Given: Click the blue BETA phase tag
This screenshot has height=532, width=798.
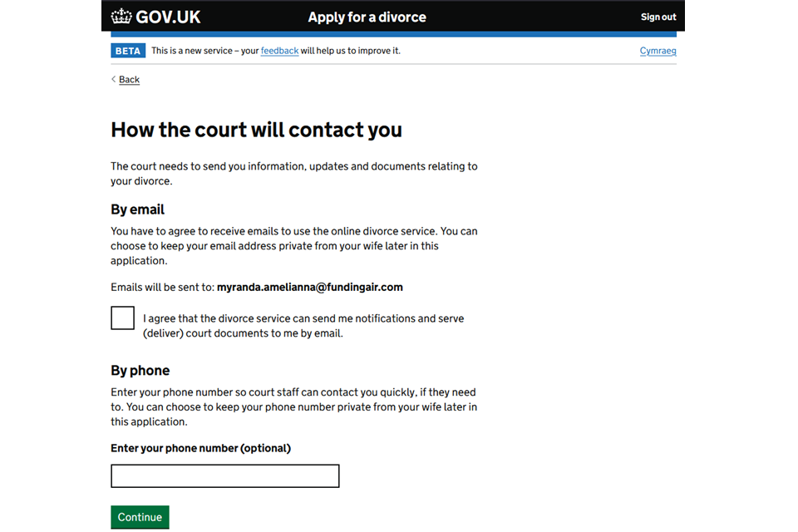Looking at the screenshot, I should click(128, 51).
